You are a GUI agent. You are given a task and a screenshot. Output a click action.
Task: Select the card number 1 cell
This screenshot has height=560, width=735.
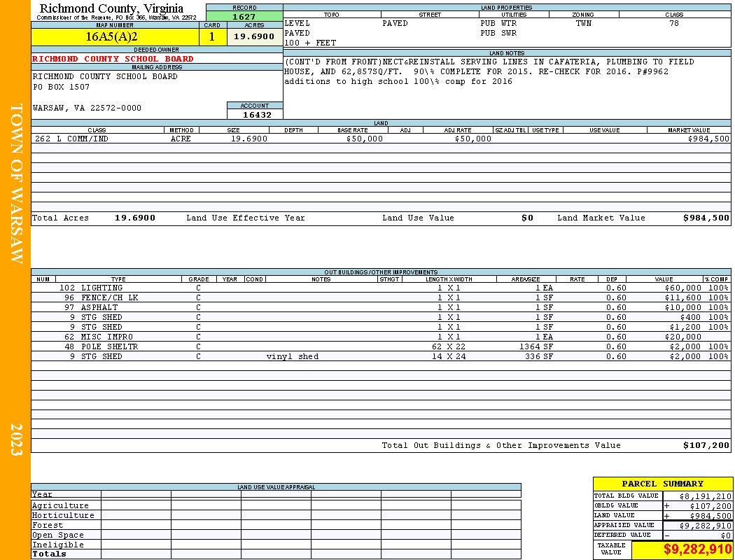pyautogui.click(x=212, y=37)
